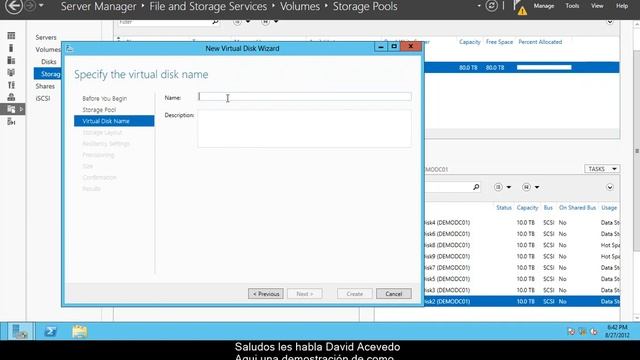Open the Notifications flag with the warning sign
This screenshot has height=360, width=640.
pyautogui.click(x=520, y=7)
